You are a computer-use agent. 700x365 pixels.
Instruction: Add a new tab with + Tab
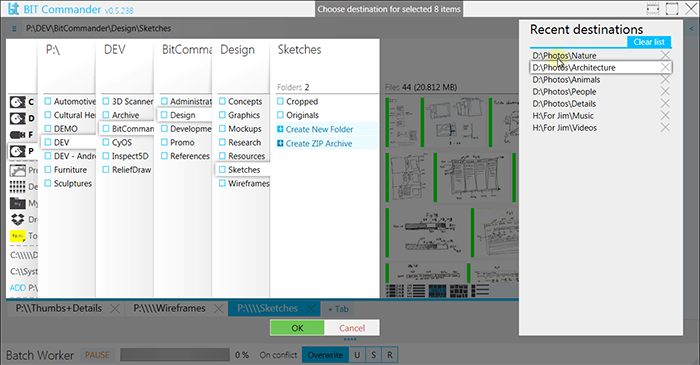pyautogui.click(x=338, y=309)
